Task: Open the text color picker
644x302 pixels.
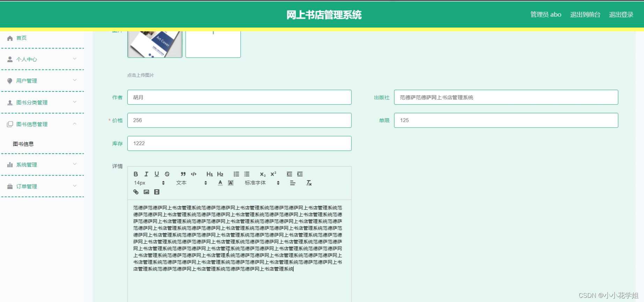Action: click(220, 183)
